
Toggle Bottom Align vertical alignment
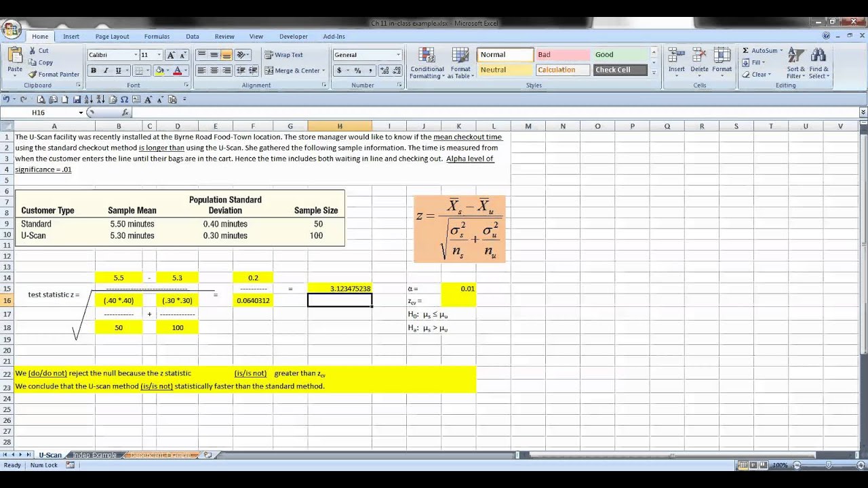coord(226,55)
